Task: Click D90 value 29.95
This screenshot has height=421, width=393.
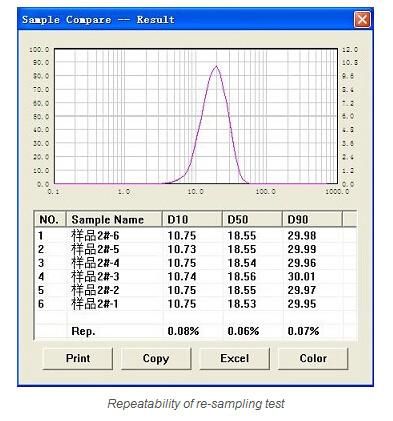Action: 302,304
